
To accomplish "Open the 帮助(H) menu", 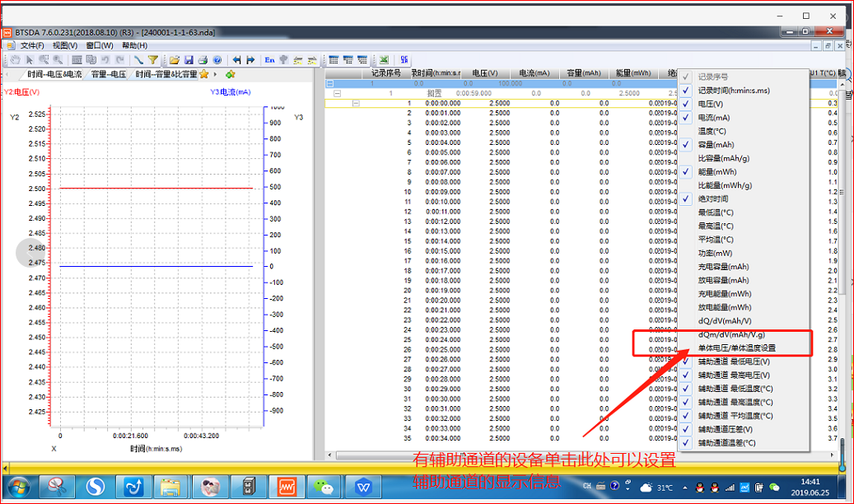I will tap(134, 46).
